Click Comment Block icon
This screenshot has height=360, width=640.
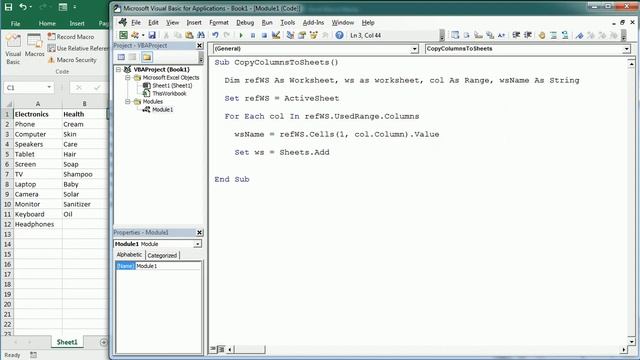coord(553,36)
